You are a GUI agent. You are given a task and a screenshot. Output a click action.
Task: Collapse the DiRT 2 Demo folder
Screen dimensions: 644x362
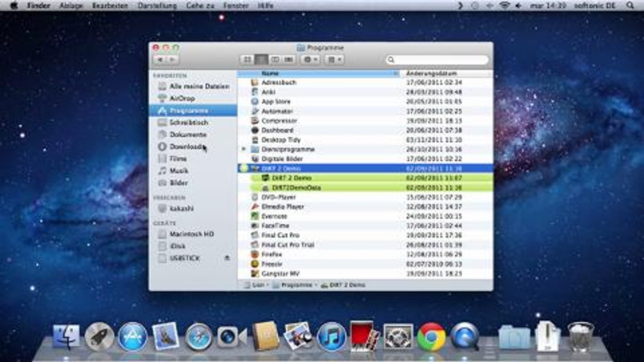coord(244,168)
